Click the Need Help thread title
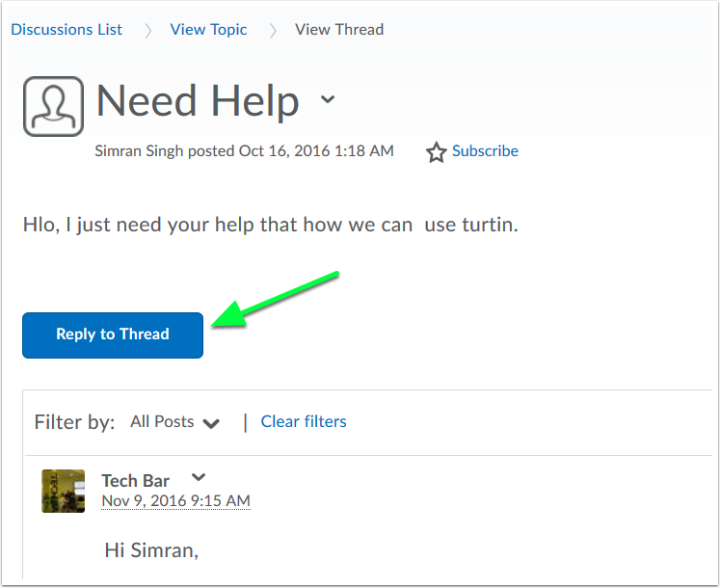 (198, 101)
